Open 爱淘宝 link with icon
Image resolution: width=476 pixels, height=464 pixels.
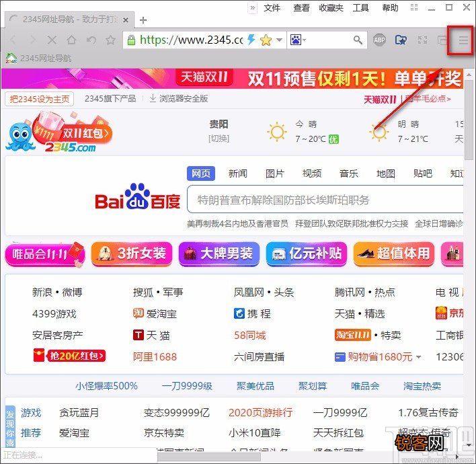pyautogui.click(x=155, y=313)
